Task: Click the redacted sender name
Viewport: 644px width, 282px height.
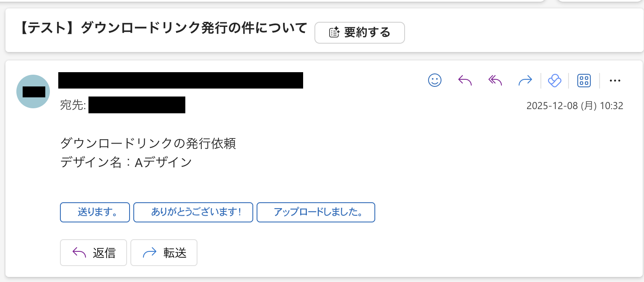Action: coord(180,80)
